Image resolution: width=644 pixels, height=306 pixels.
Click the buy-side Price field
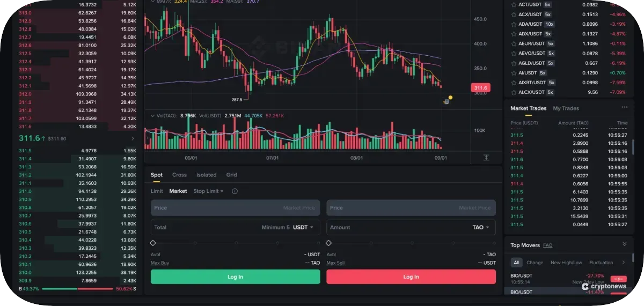pyautogui.click(x=235, y=207)
